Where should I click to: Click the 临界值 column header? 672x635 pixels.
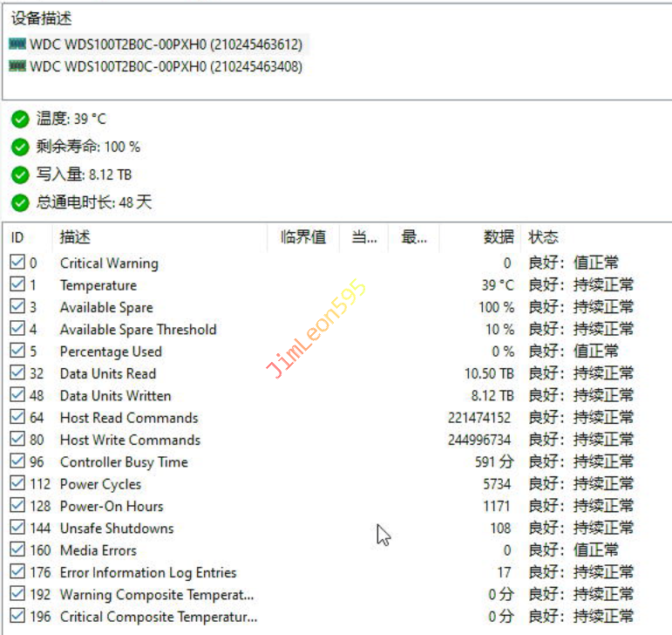[303, 237]
